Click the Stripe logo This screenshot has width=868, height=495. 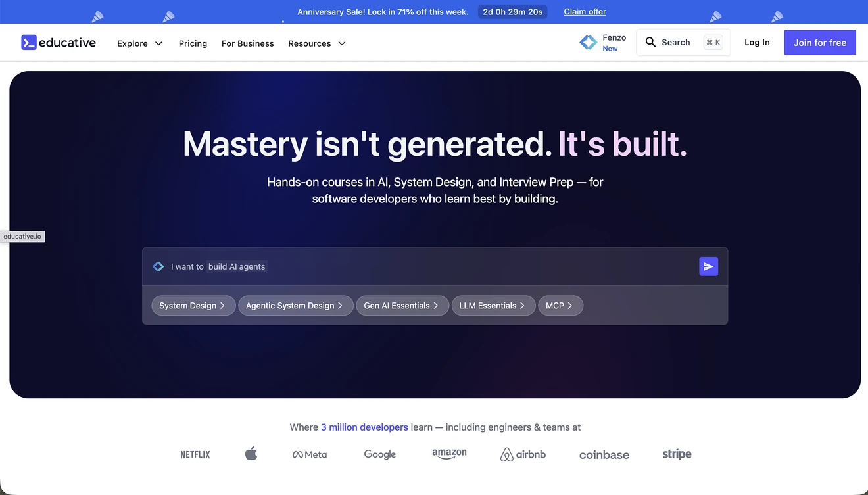(x=677, y=454)
